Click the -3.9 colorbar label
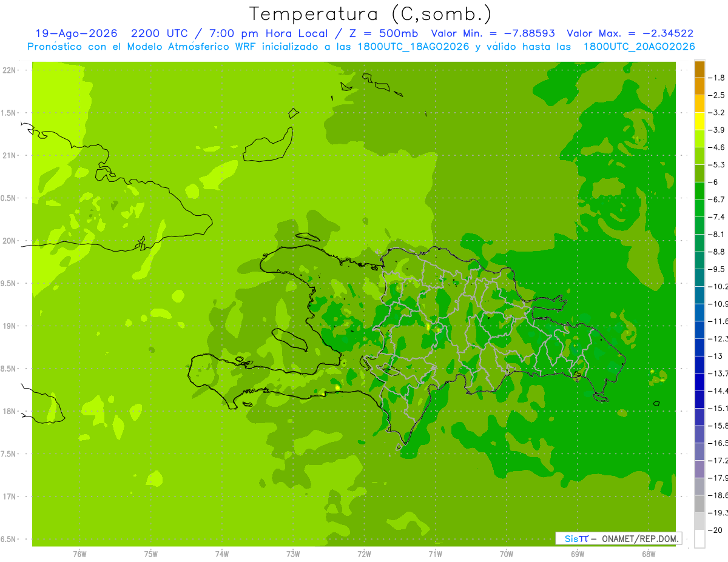 click(716, 130)
